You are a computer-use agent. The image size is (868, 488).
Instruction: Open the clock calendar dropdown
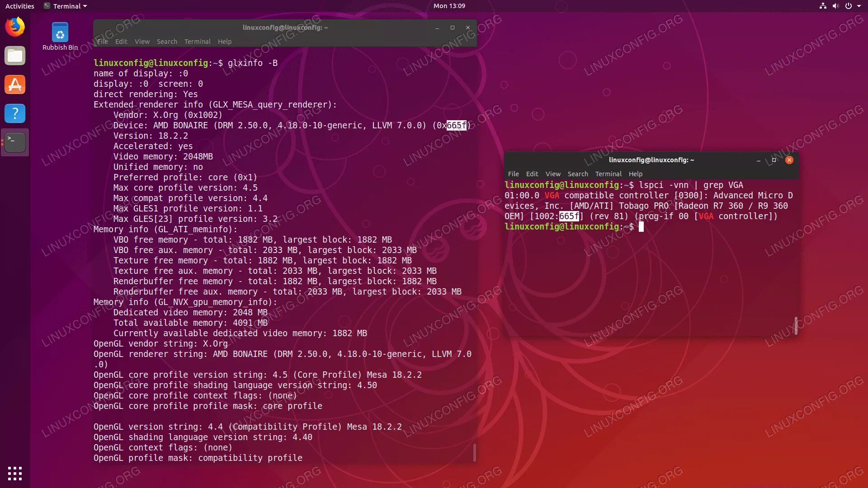pyautogui.click(x=449, y=6)
